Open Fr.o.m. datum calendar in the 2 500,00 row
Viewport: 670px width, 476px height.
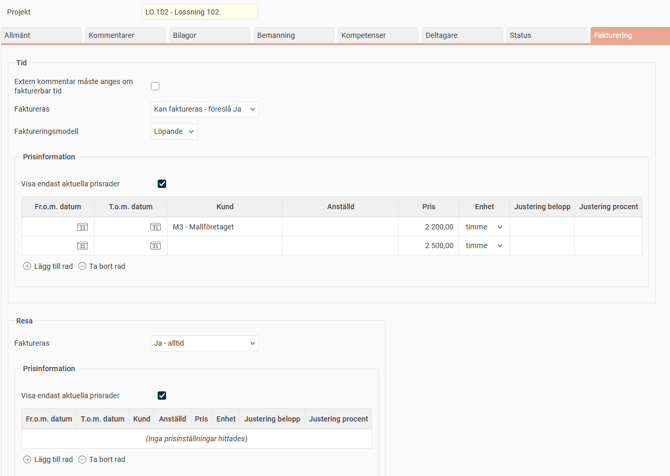[82, 246]
